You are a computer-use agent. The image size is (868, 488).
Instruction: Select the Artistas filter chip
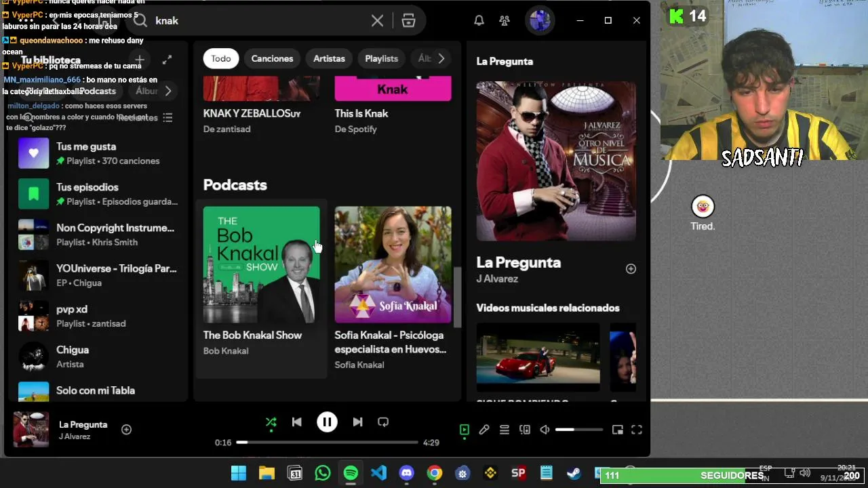[x=329, y=58]
